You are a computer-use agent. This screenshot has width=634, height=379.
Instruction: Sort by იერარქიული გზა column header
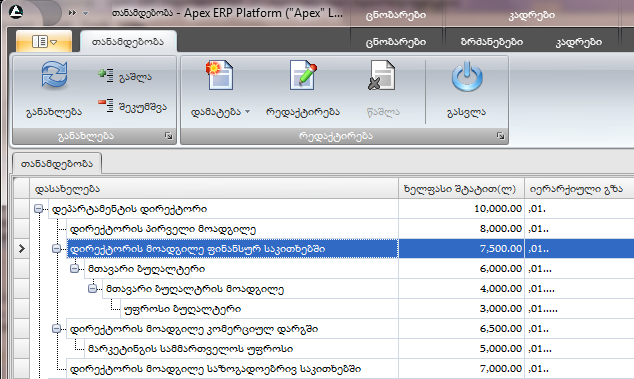click(579, 188)
